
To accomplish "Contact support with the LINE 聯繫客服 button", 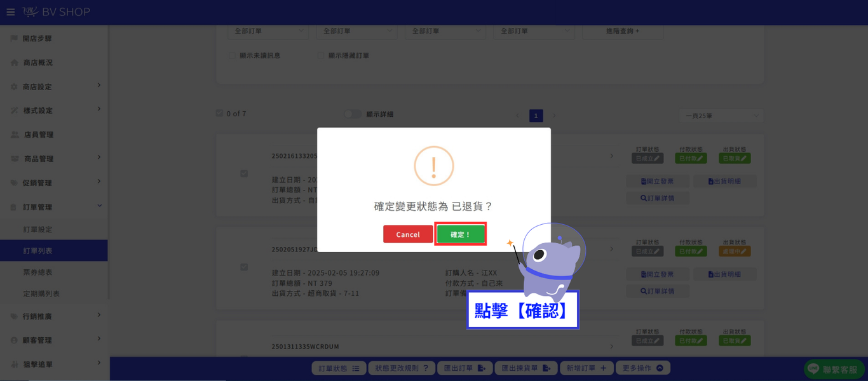I will (834, 370).
